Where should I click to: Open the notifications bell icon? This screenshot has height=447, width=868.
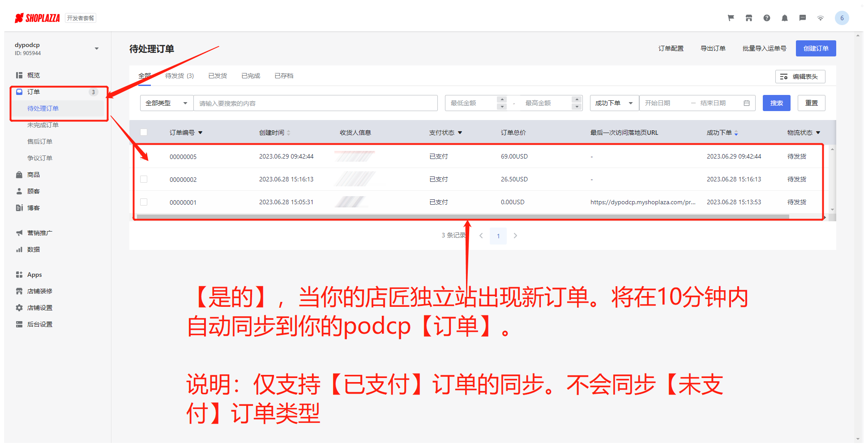point(785,18)
